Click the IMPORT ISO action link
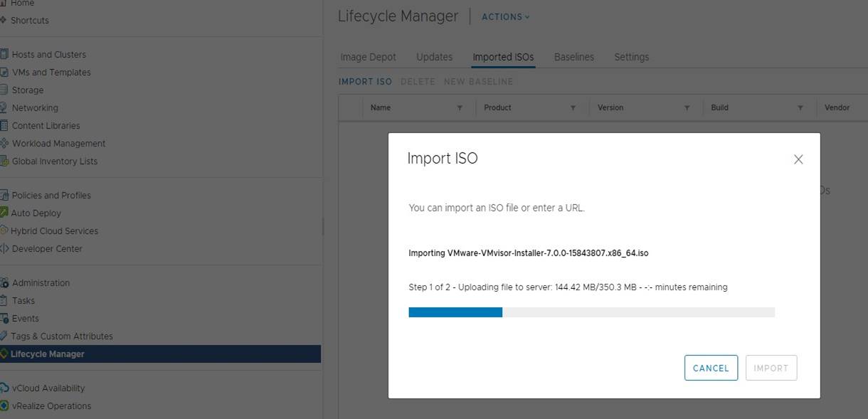 click(365, 81)
